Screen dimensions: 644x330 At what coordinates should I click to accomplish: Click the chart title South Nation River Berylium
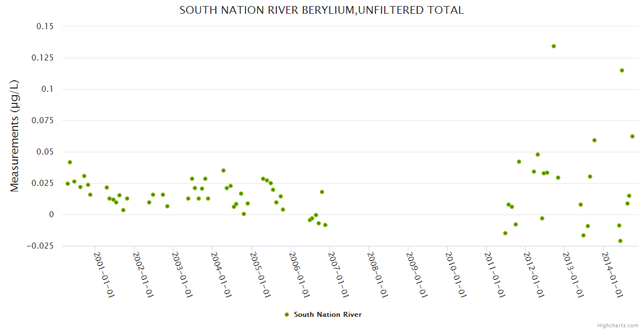pos(321,10)
